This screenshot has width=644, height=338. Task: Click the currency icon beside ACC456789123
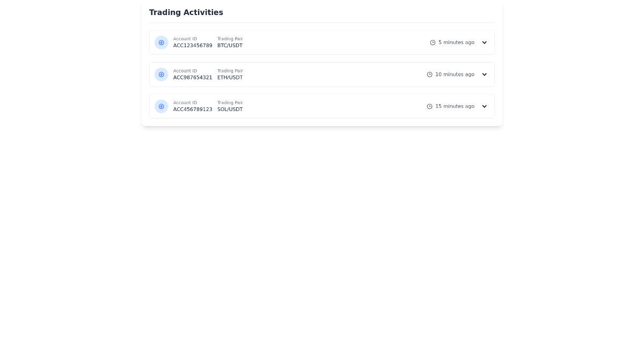162,106
